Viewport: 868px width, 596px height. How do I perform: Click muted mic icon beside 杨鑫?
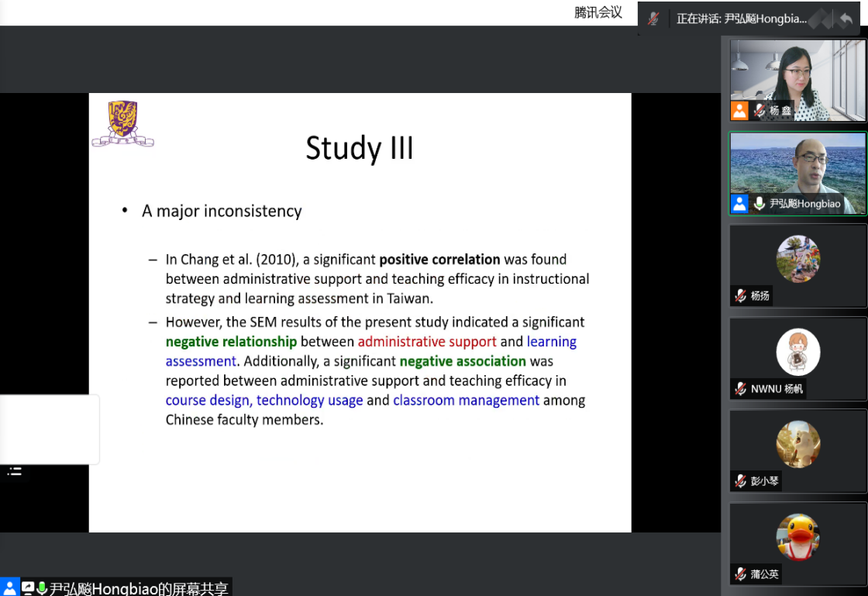click(x=759, y=111)
